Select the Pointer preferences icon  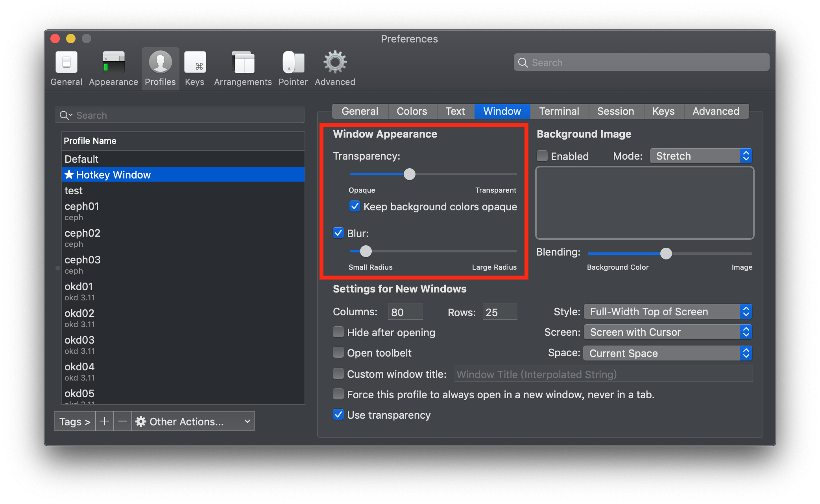(293, 63)
